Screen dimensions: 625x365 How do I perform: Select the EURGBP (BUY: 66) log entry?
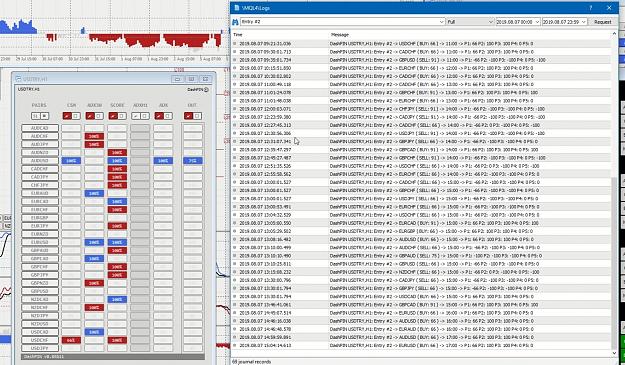[x=421, y=231]
